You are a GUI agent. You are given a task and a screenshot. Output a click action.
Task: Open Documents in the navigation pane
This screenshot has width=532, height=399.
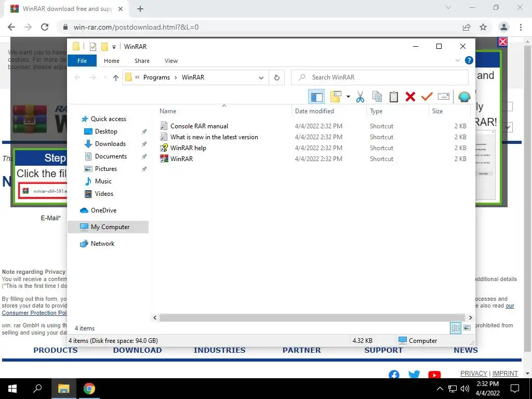tap(111, 156)
